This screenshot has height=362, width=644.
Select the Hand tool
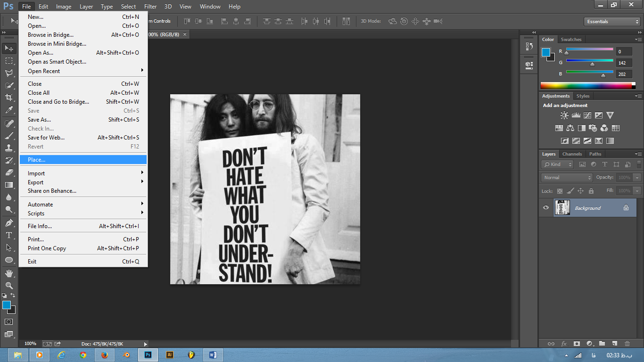pos(9,273)
